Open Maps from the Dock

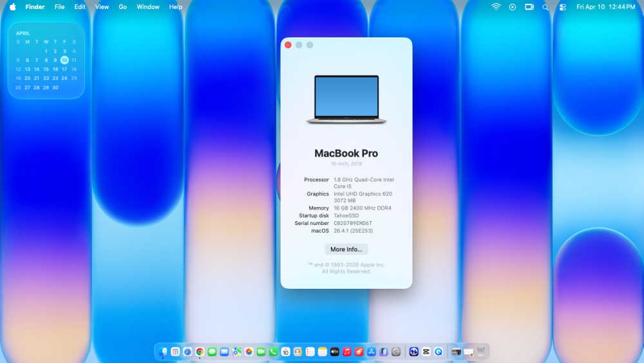236,351
